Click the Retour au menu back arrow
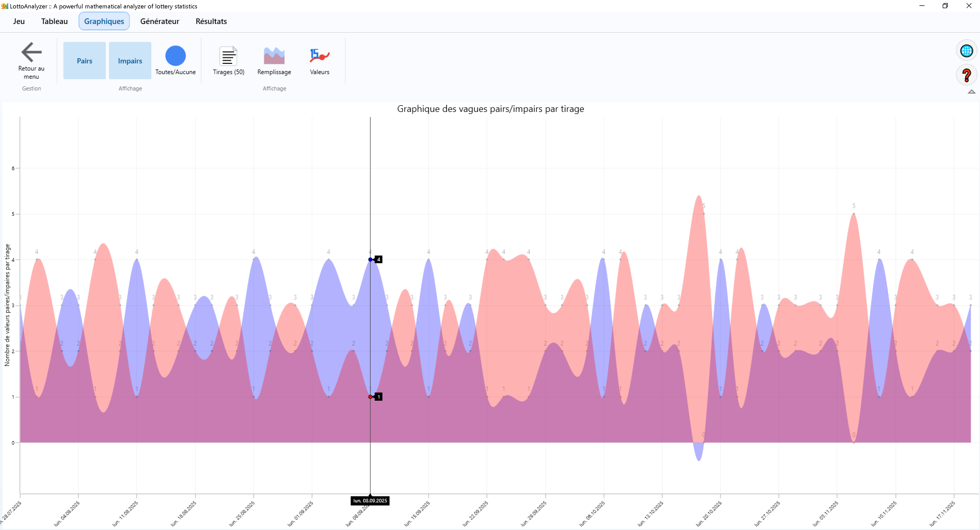Screen dimensions: 980x530 coord(31,52)
